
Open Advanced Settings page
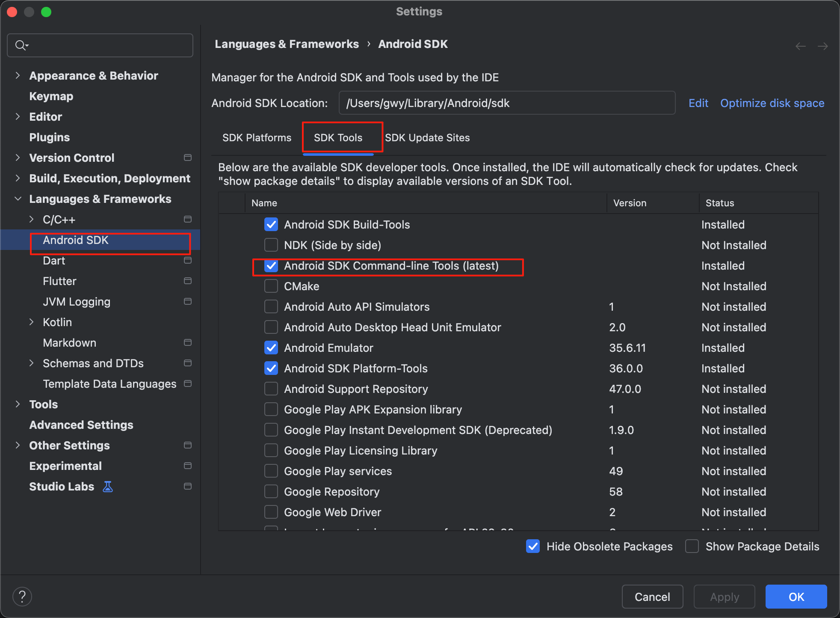[x=81, y=425]
